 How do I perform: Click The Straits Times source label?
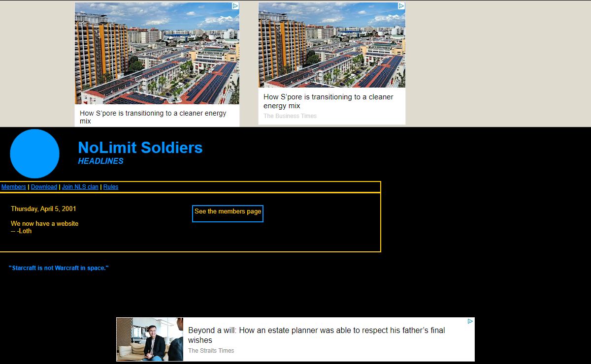[211, 351]
